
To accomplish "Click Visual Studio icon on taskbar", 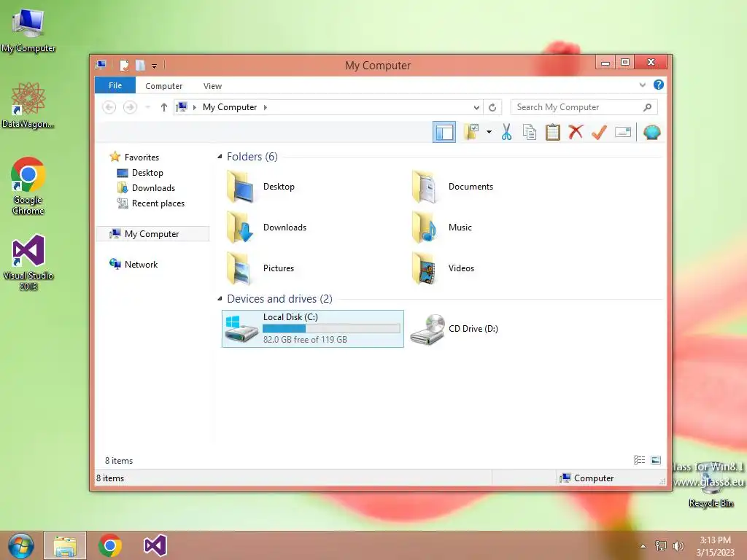I will point(155,545).
